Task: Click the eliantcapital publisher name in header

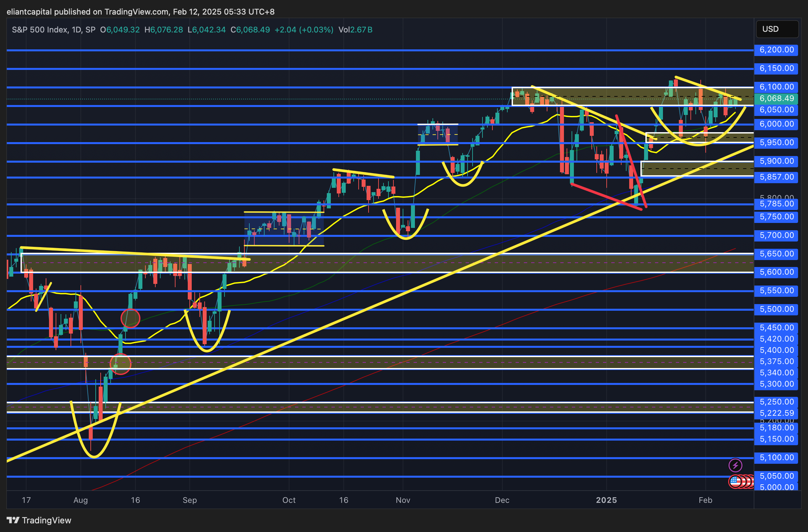Action: (x=29, y=12)
